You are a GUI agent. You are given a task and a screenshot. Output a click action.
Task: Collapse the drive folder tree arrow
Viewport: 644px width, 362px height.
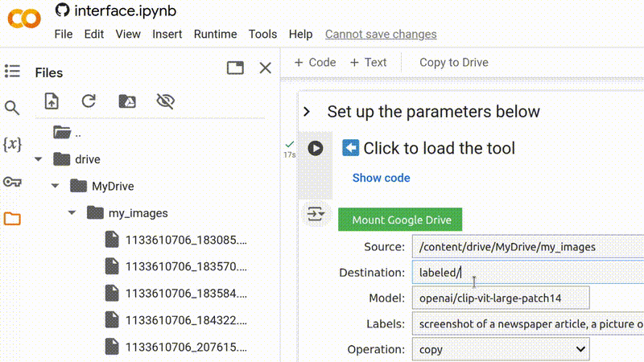pyautogui.click(x=38, y=159)
